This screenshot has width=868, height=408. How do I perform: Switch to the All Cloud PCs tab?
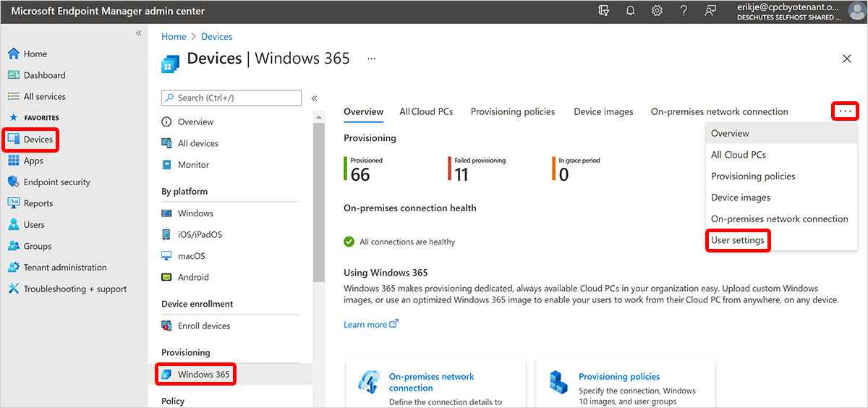tap(427, 111)
